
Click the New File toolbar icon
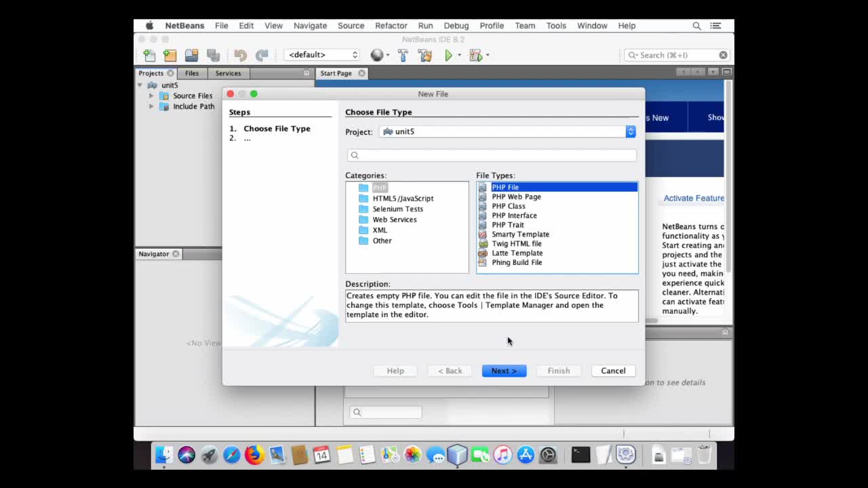click(x=149, y=55)
